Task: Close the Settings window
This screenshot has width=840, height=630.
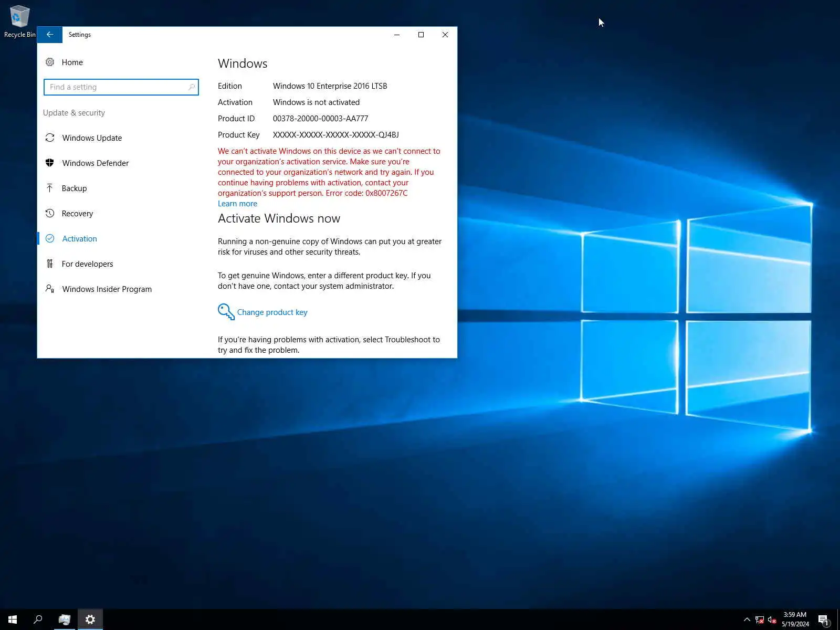Action: pyautogui.click(x=445, y=35)
